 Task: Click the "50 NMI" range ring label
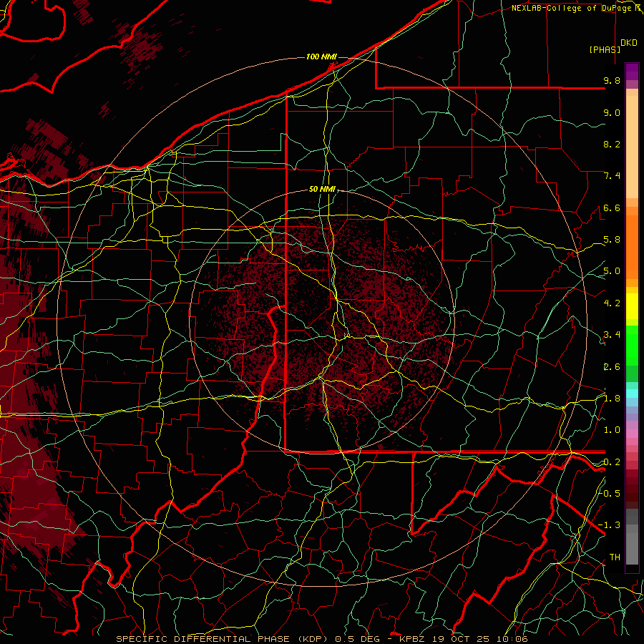[x=322, y=189]
